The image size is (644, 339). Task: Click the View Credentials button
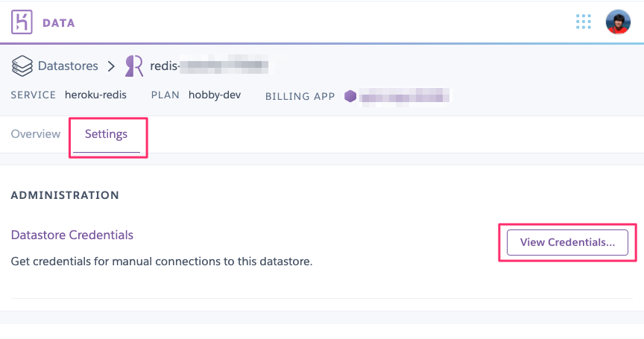tap(567, 243)
